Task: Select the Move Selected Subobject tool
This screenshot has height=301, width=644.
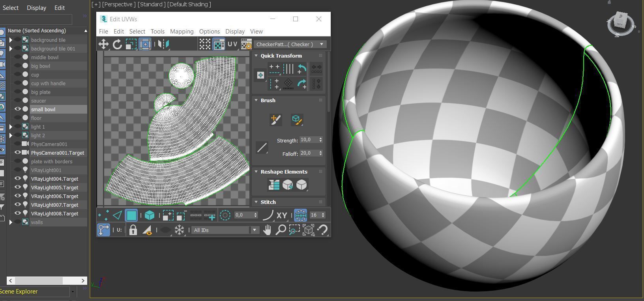Action: coord(103,44)
